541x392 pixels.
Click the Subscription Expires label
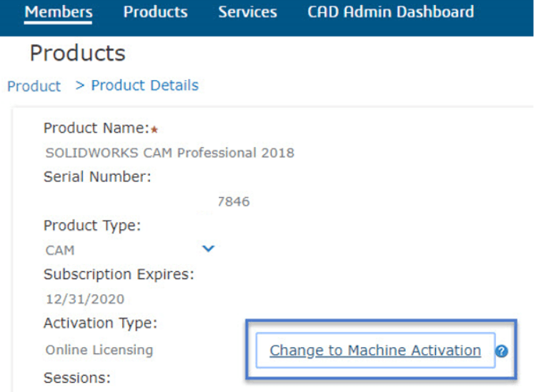click(x=119, y=275)
